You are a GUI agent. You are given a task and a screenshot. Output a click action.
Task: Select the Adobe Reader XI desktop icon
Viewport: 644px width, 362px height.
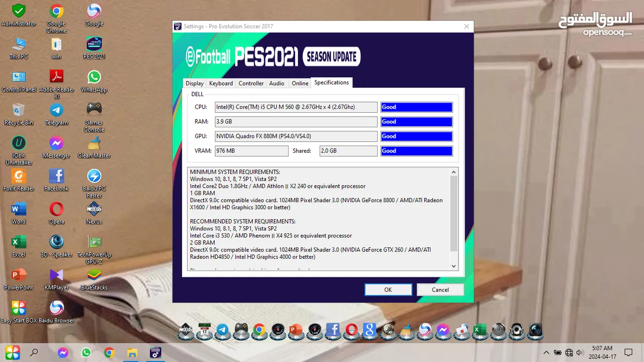coord(56,84)
